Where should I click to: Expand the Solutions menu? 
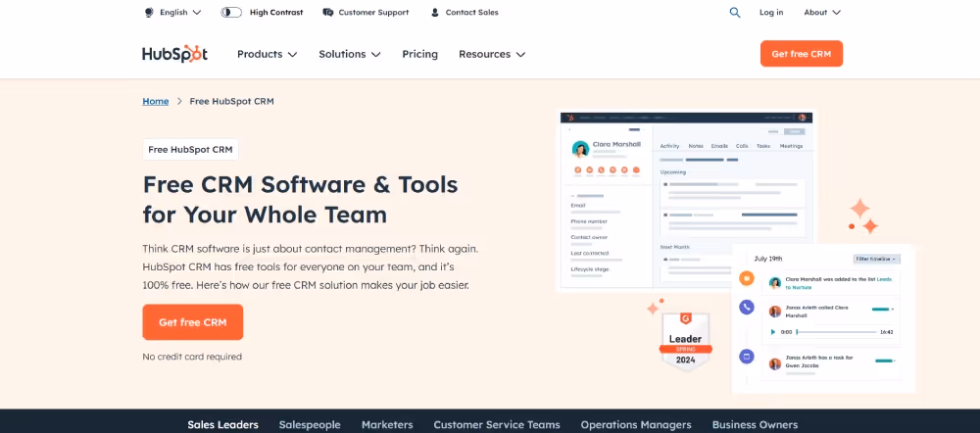tap(350, 54)
